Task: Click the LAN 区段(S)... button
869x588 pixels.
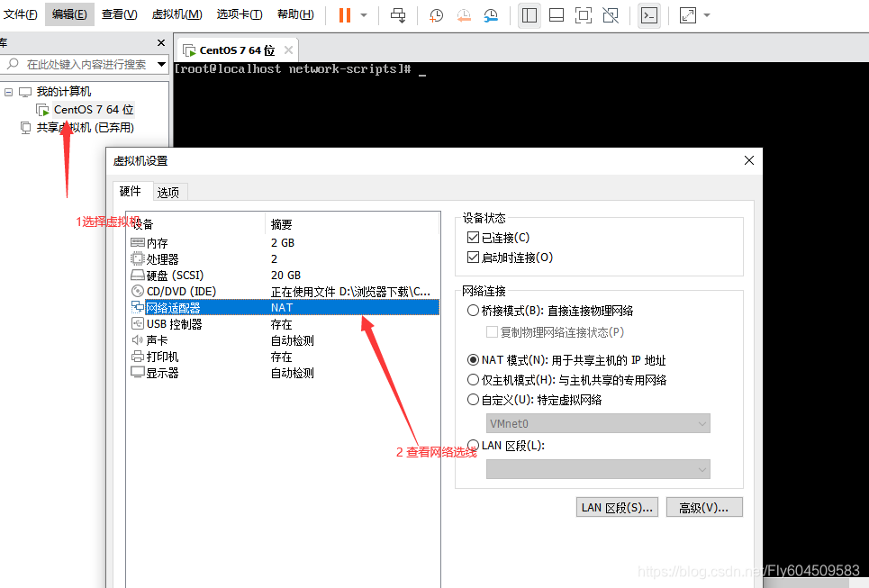Action: pyautogui.click(x=617, y=507)
